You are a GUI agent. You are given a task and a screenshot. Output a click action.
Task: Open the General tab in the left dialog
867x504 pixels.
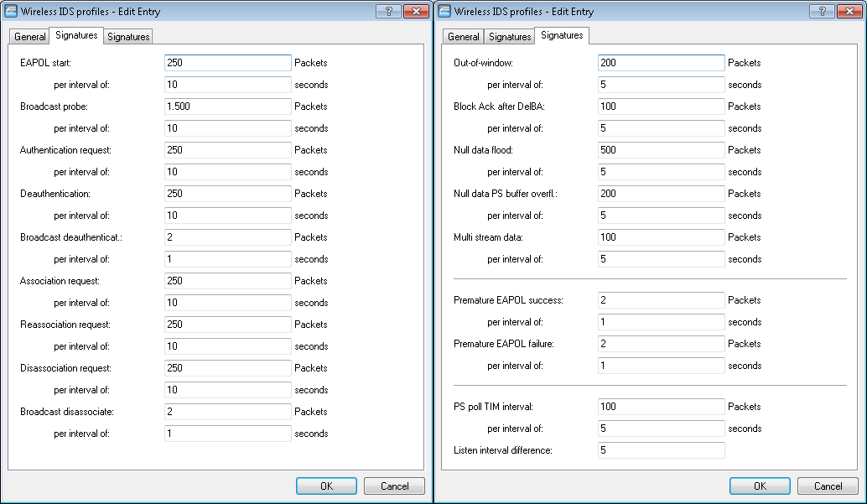pyautogui.click(x=30, y=37)
